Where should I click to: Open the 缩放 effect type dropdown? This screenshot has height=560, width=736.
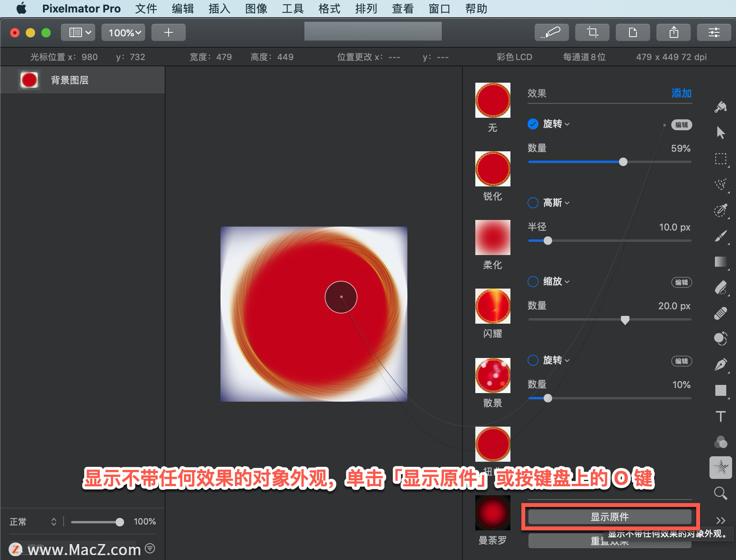556,282
